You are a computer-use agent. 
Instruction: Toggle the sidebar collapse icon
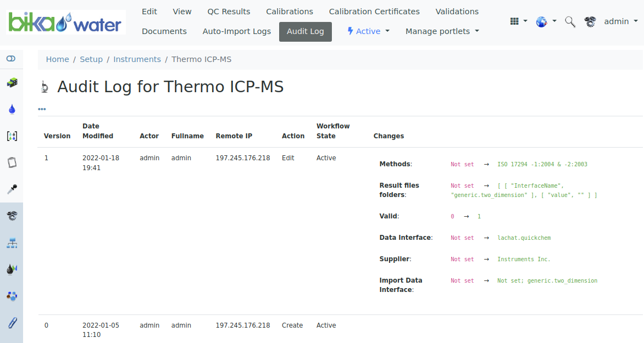tap(12, 58)
